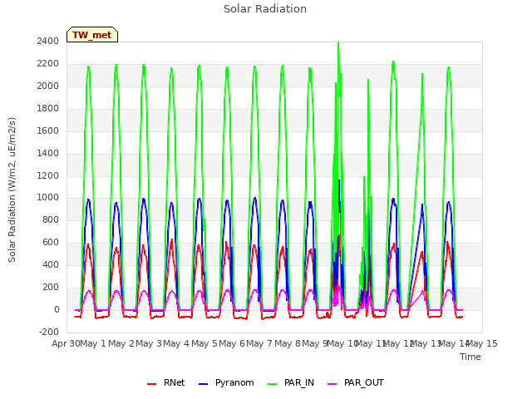Click the TW_met annotation label
The width and height of the screenshot is (532, 399).
coord(92,35)
